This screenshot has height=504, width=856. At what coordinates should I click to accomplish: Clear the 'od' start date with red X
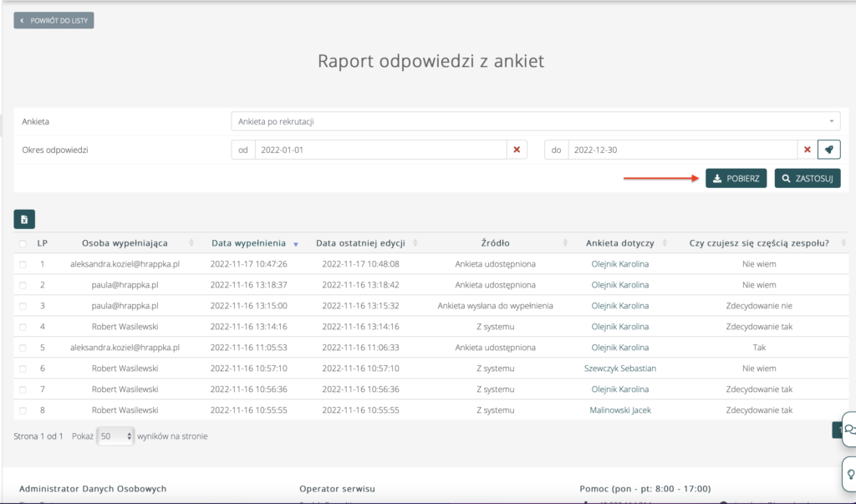pyautogui.click(x=517, y=150)
